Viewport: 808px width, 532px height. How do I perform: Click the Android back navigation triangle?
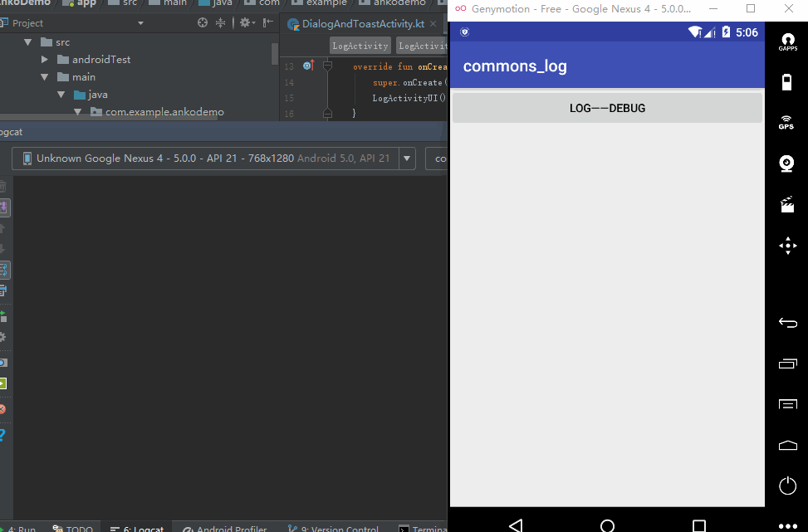[516, 525]
